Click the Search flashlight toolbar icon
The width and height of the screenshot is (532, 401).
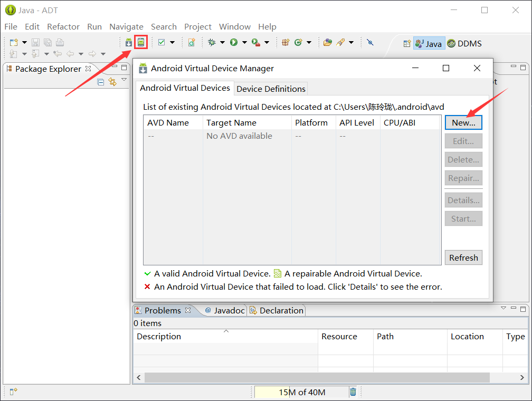[x=340, y=42]
